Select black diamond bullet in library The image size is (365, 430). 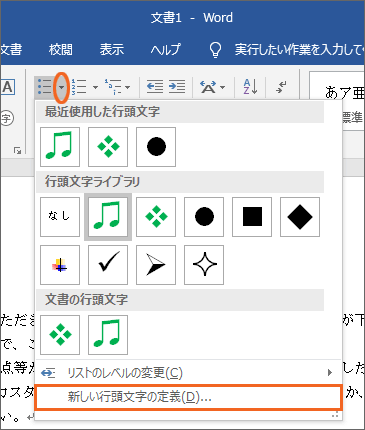(300, 217)
